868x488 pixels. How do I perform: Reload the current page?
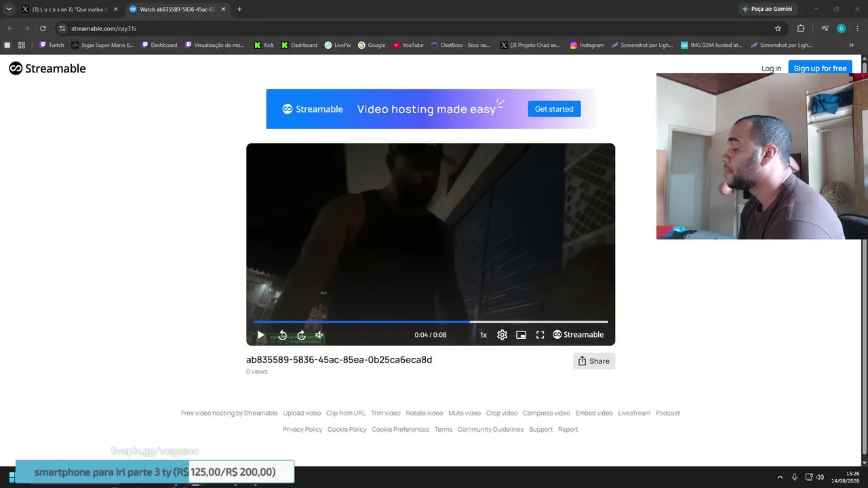click(43, 28)
